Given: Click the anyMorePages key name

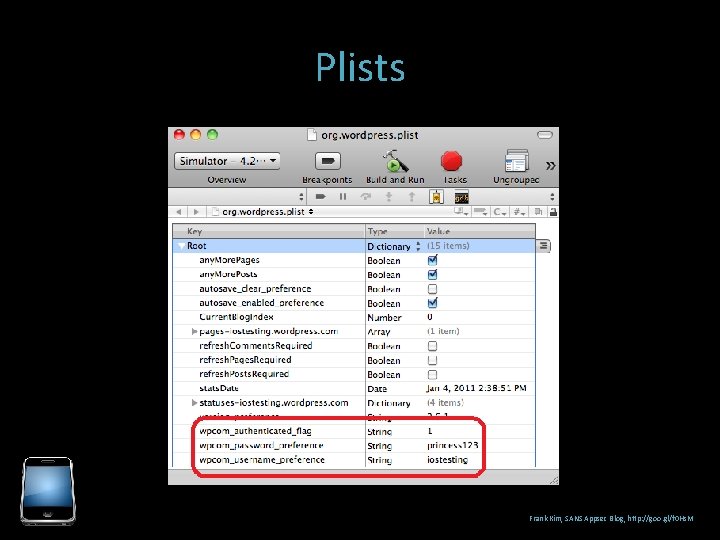Looking at the screenshot, I should click(x=229, y=260).
